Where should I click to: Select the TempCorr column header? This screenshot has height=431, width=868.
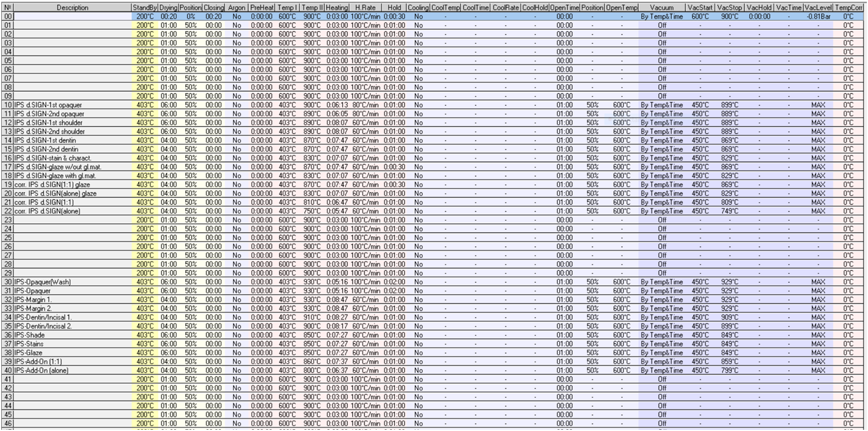click(849, 7)
